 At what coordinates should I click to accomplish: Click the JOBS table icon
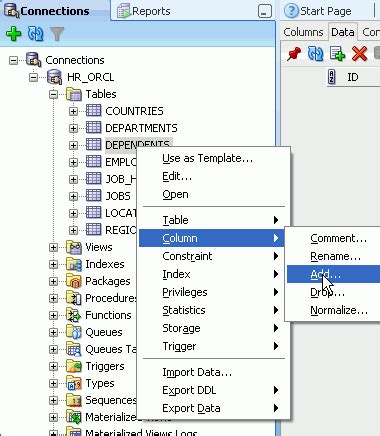pyautogui.click(x=93, y=195)
